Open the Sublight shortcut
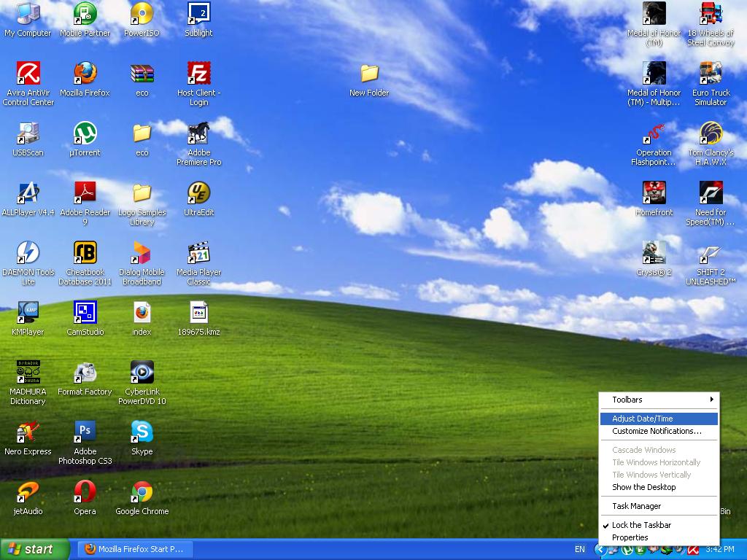The width and height of the screenshot is (747, 560). coord(198,20)
